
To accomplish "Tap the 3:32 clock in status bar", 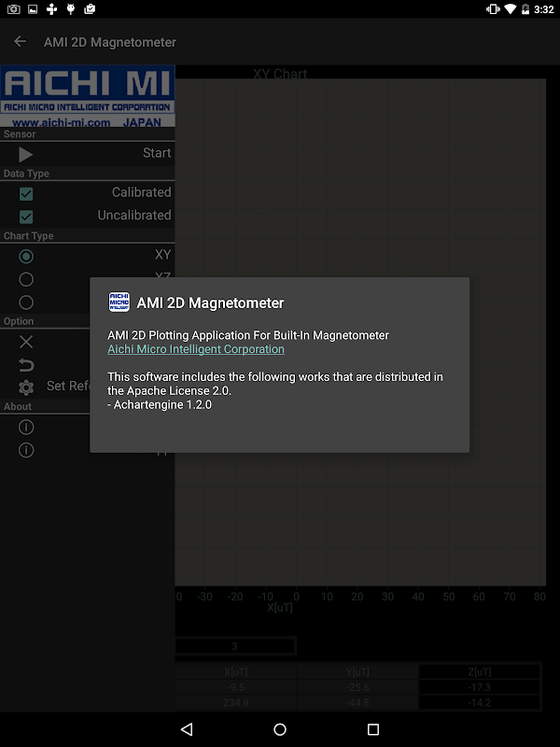I will tap(544, 9).
